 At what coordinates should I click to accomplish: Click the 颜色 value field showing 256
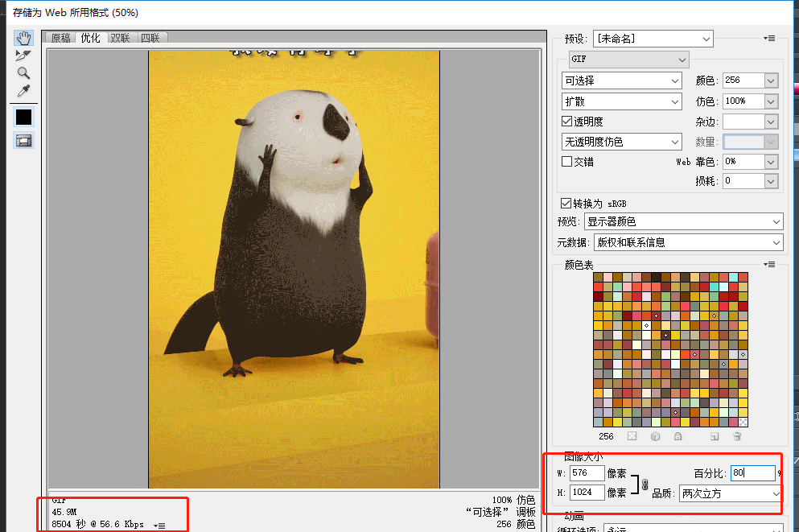pyautogui.click(x=743, y=80)
